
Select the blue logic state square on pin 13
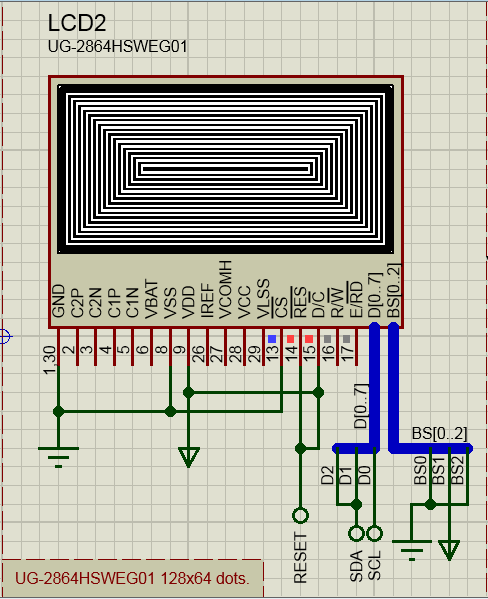[272, 339]
